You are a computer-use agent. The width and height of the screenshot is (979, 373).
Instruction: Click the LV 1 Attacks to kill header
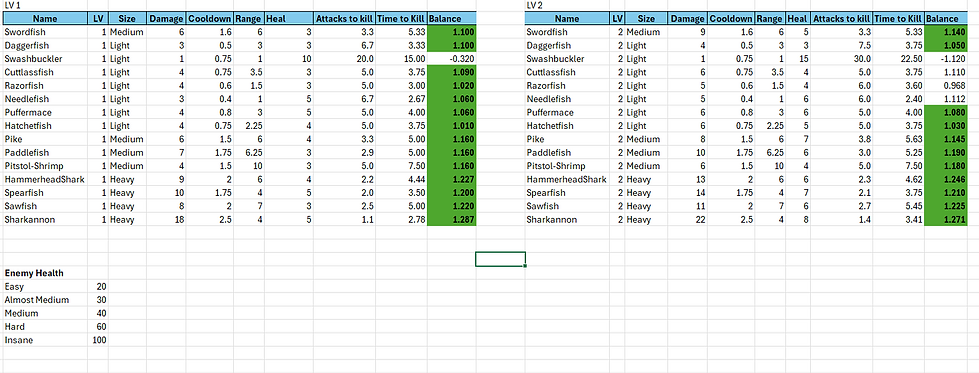(x=345, y=19)
